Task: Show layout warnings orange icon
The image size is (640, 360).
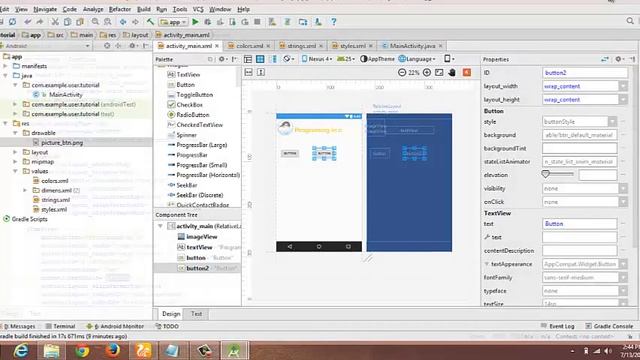Action: pyautogui.click(x=467, y=73)
